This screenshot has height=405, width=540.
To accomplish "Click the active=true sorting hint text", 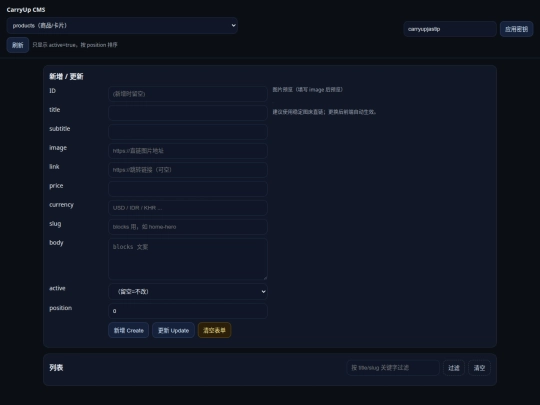I will pyautogui.click(x=75, y=45).
